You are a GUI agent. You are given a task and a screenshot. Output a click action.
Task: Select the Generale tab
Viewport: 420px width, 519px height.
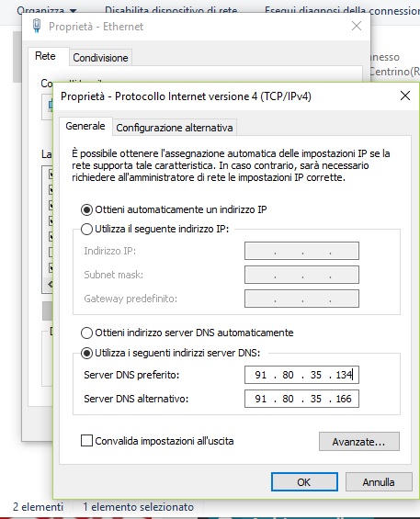click(85, 126)
